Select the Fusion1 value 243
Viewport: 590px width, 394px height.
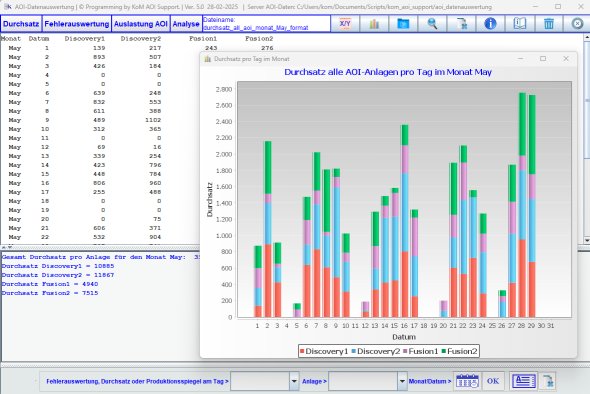(x=211, y=48)
